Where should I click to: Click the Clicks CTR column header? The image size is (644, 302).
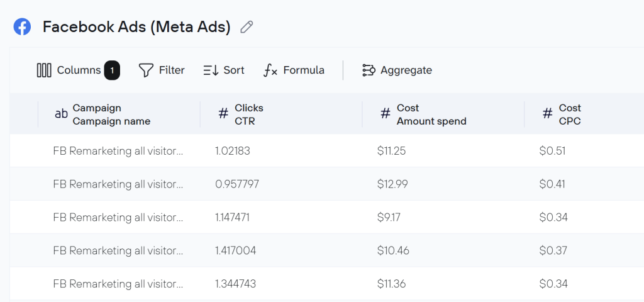(281, 115)
